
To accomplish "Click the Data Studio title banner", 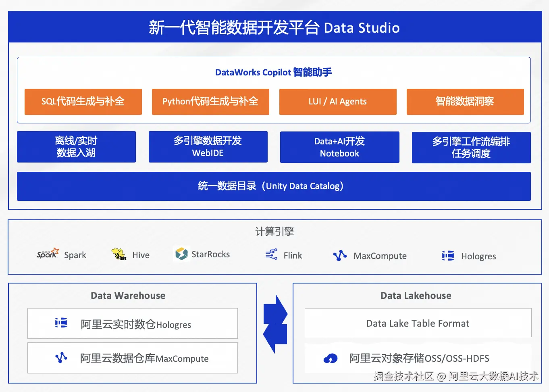I will point(275,27).
